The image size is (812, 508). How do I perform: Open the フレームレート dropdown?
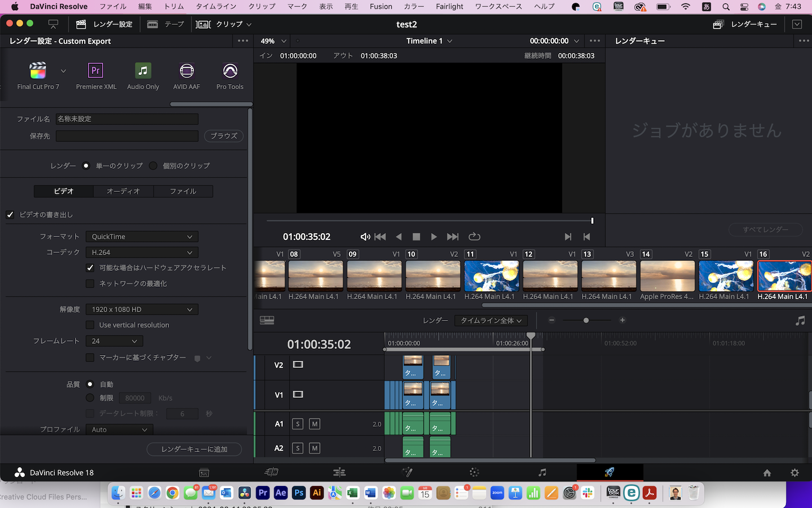113,340
